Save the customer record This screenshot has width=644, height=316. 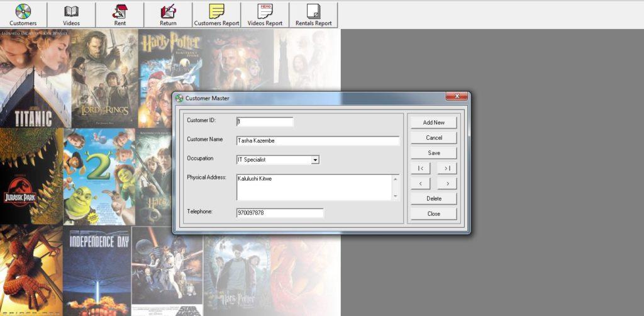434,153
